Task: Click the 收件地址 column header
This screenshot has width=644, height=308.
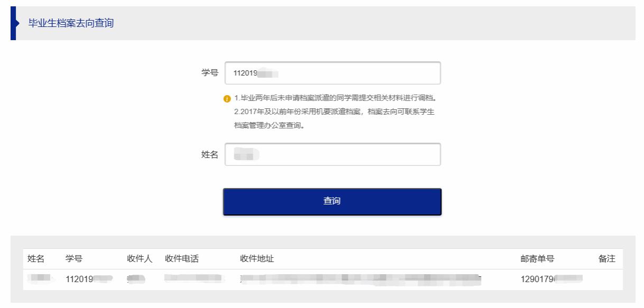Action: pyautogui.click(x=257, y=259)
